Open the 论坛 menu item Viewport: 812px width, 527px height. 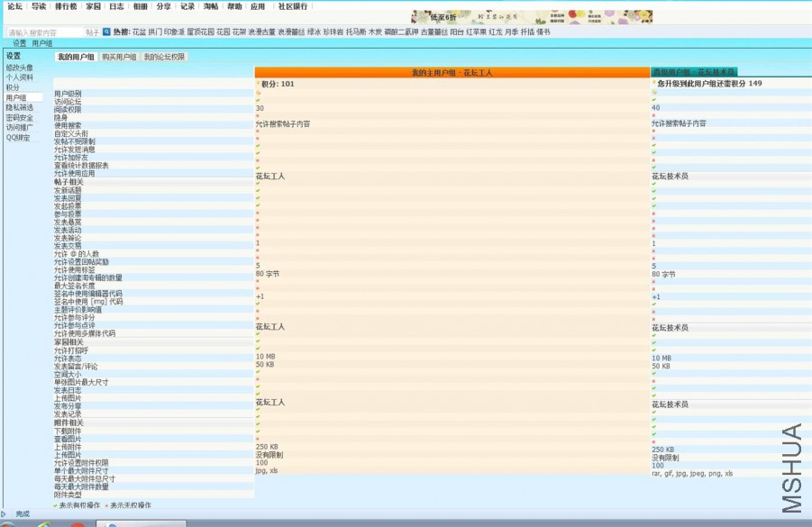click(14, 6)
